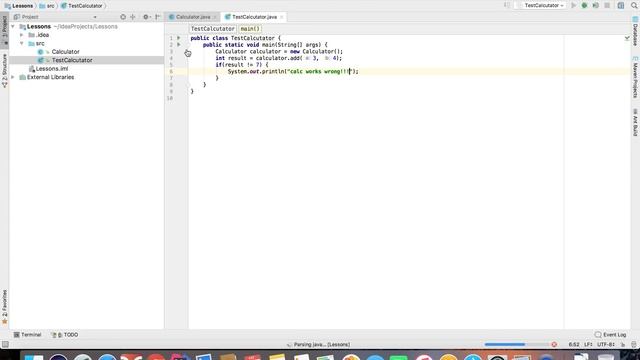Cancel the parsing background task

click(554, 344)
